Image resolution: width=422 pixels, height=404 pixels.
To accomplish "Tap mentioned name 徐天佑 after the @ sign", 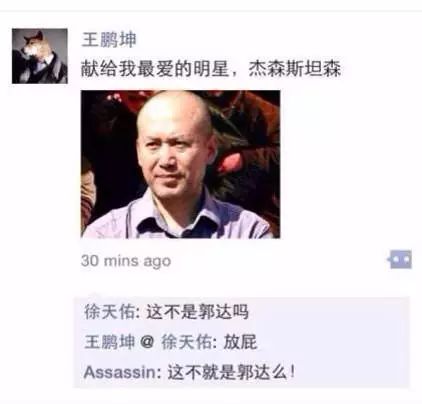I will [187, 342].
